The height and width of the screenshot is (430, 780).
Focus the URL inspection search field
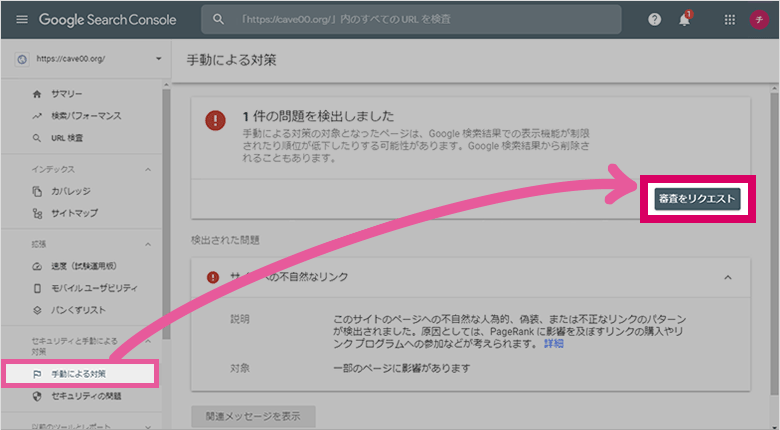click(x=411, y=19)
